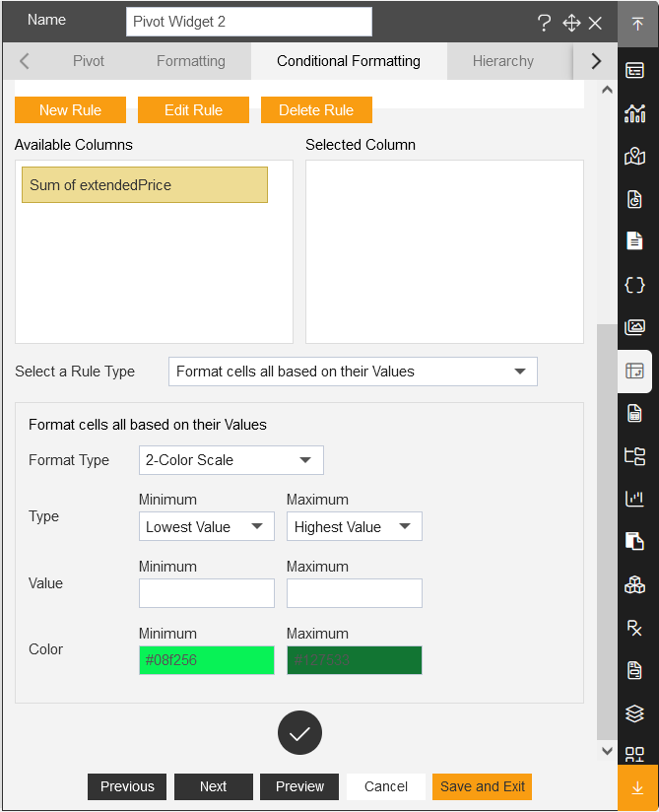Click the cubes icon in sidebar
The image size is (659, 812).
[634, 585]
